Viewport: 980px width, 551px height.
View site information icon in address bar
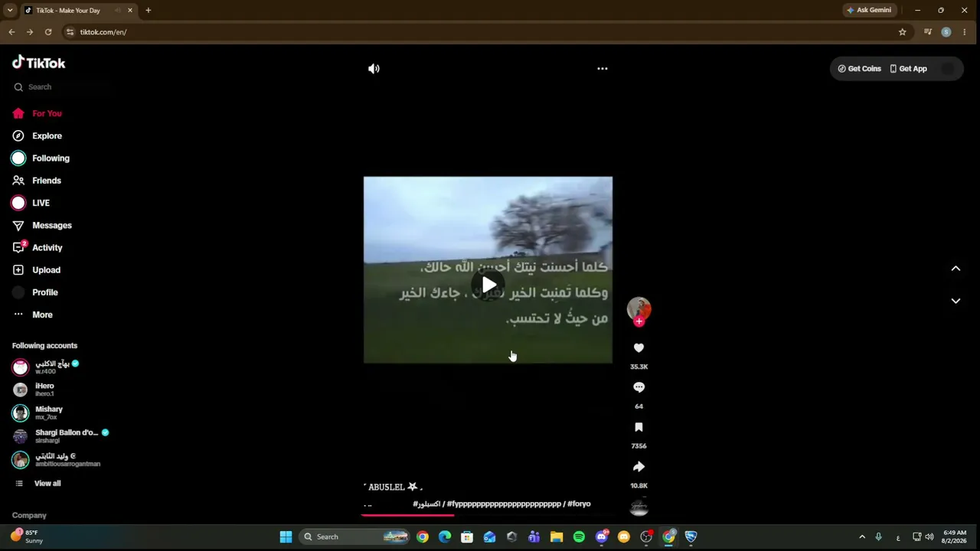[70, 32]
